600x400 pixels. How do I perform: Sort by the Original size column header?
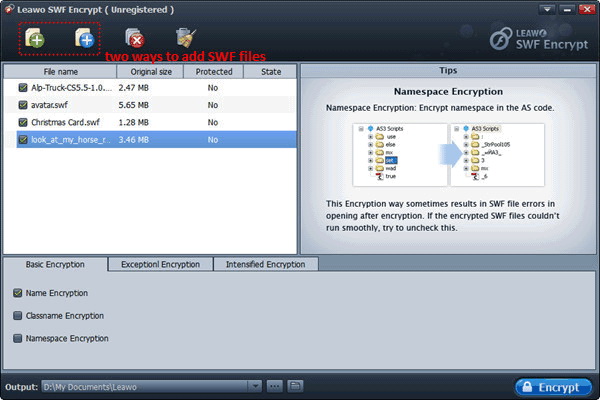coord(150,72)
